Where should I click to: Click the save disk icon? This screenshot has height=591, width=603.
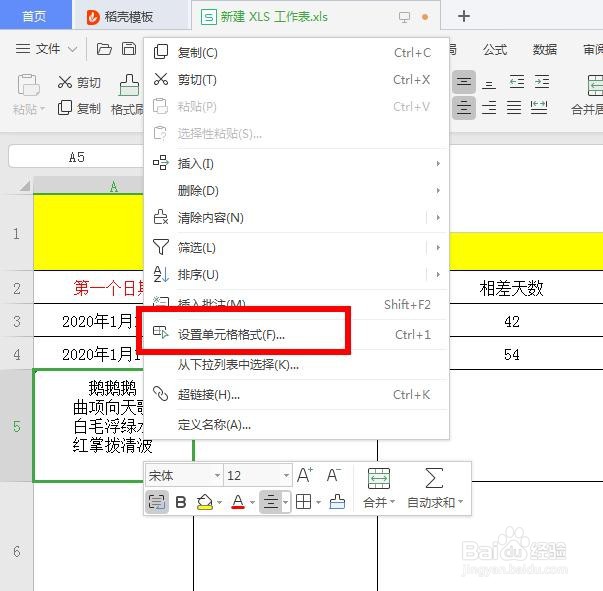(x=129, y=49)
